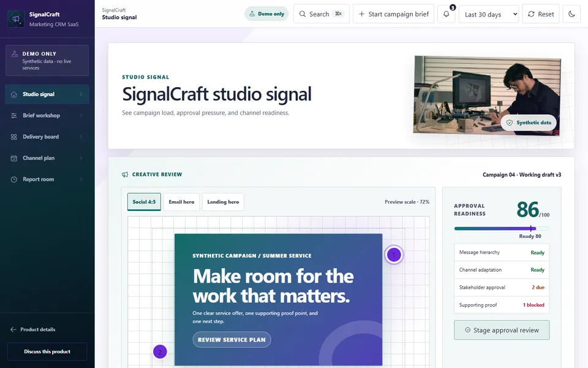
Task: Open notifications bell icon
Action: (447, 14)
